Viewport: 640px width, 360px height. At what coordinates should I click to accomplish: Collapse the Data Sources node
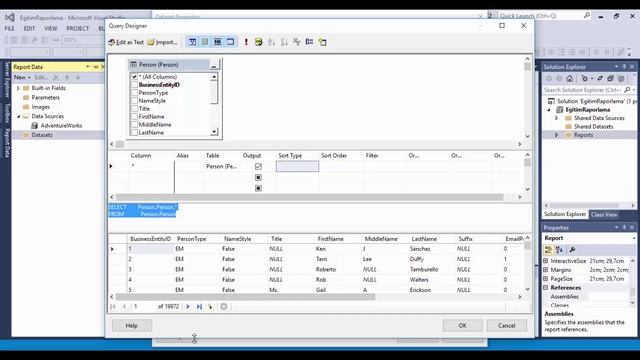click(18, 116)
